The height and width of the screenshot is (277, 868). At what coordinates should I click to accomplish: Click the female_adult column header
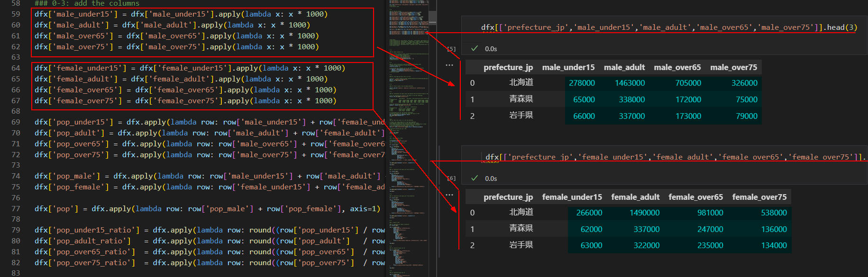[x=635, y=197]
